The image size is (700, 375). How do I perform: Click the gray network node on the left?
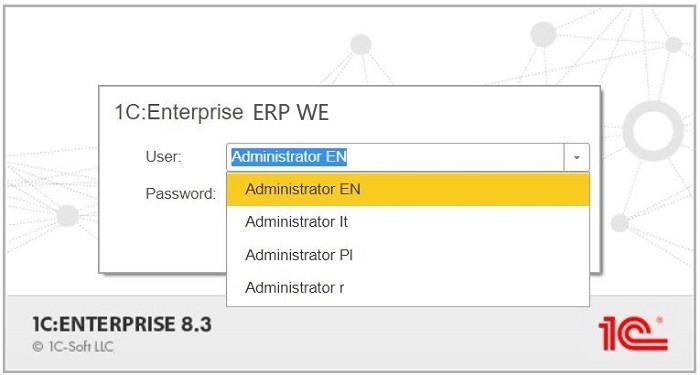click(x=67, y=216)
